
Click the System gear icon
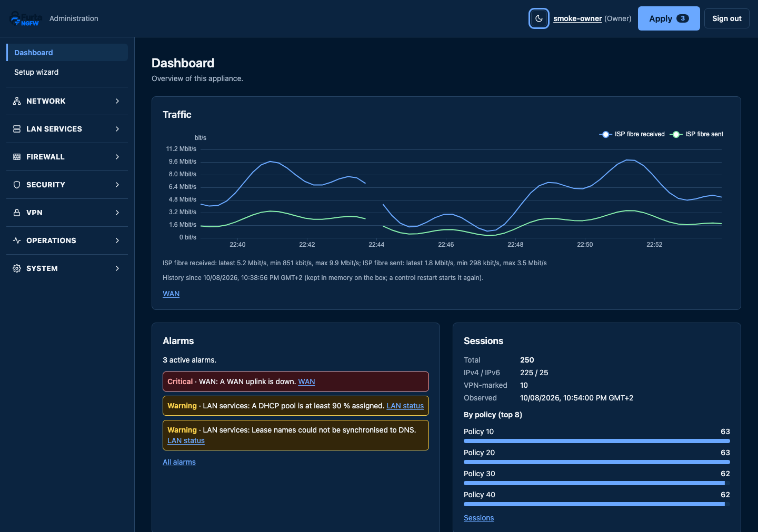pyautogui.click(x=17, y=268)
